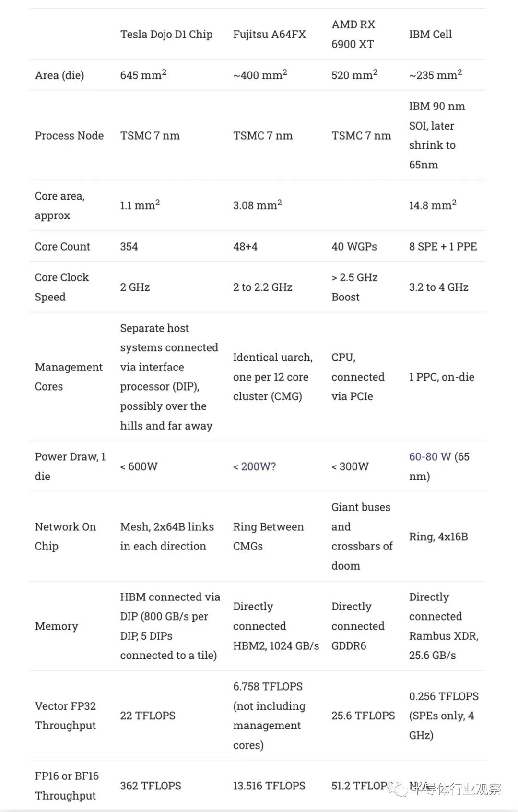This screenshot has width=518, height=812.
Task: Click the 'Management Cores' row label
Action: click(x=69, y=377)
